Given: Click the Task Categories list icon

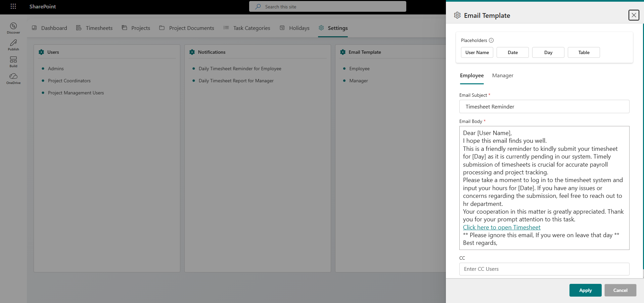Looking at the screenshot, I should point(226,28).
